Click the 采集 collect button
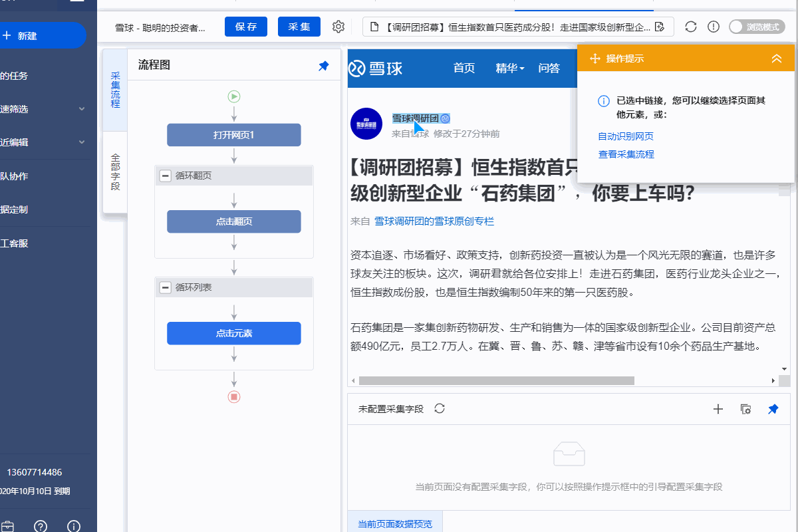 299,27
